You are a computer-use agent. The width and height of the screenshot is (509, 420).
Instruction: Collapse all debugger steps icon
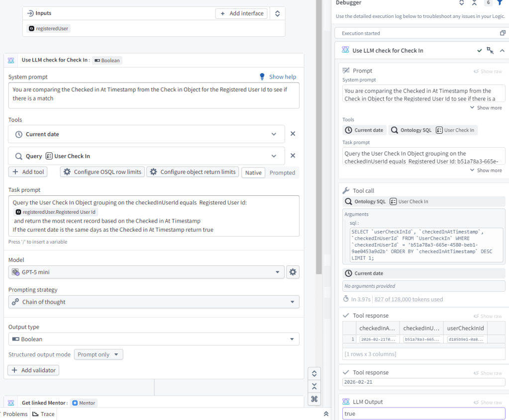474,3
